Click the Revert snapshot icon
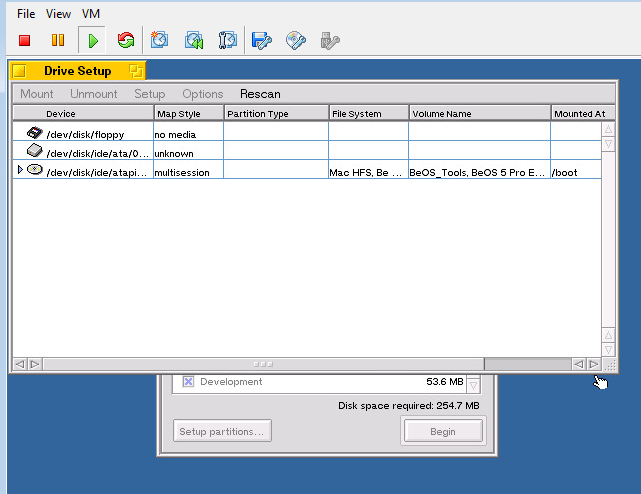Screen dimensions: 641x494 (194, 41)
